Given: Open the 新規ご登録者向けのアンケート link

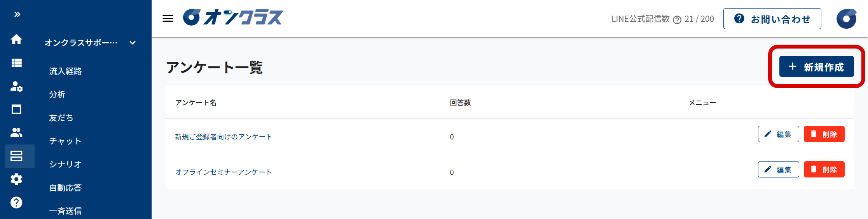Looking at the screenshot, I should (x=224, y=137).
